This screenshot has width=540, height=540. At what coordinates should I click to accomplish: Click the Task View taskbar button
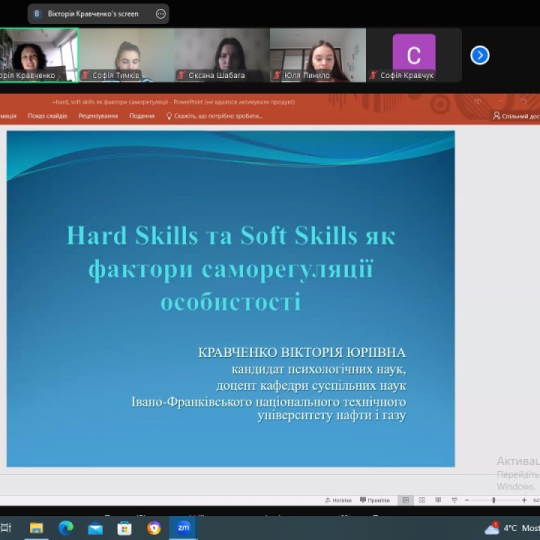[x=6, y=528]
